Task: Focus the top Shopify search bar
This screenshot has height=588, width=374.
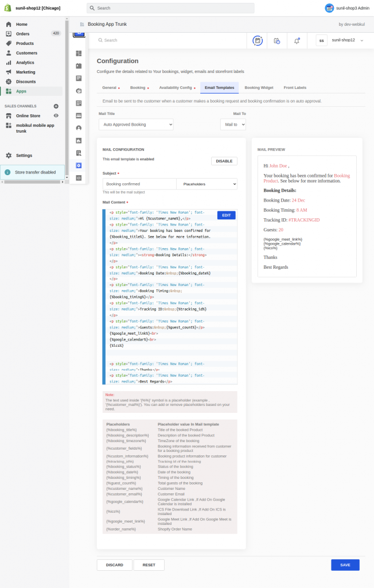Action: [x=170, y=8]
